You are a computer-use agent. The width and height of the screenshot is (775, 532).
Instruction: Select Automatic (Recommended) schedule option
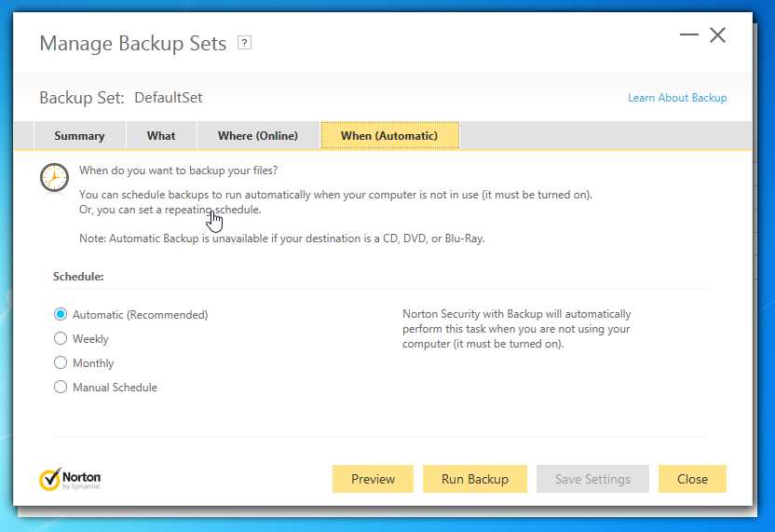pyautogui.click(x=61, y=315)
